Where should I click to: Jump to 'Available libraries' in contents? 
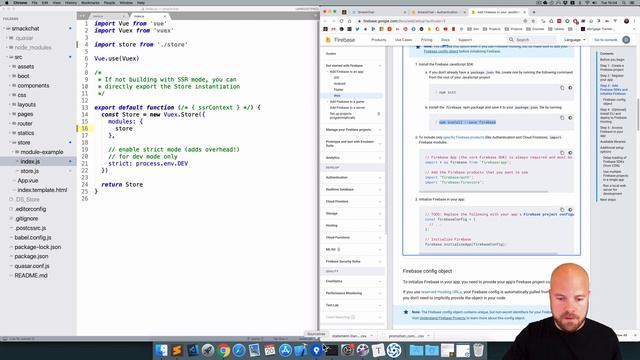613,142
